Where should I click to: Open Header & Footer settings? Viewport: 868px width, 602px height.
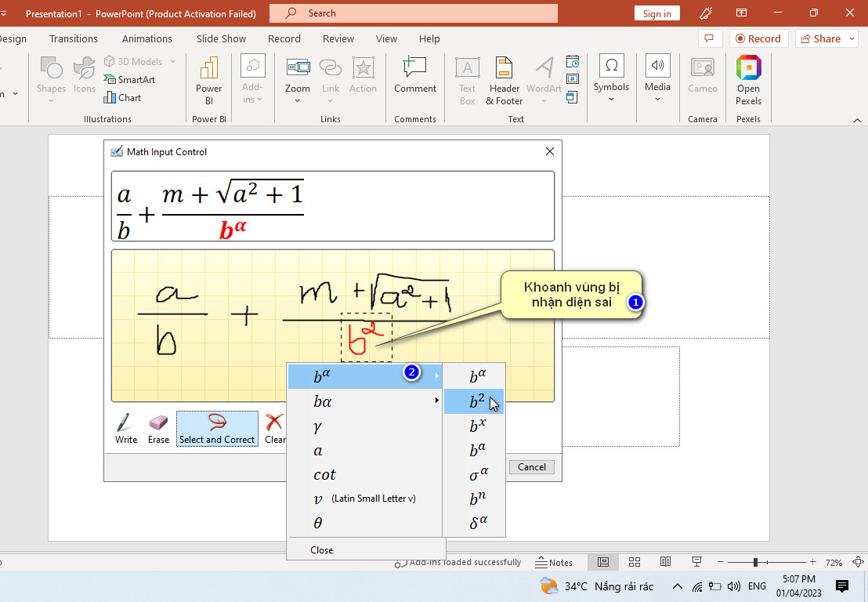coord(505,82)
